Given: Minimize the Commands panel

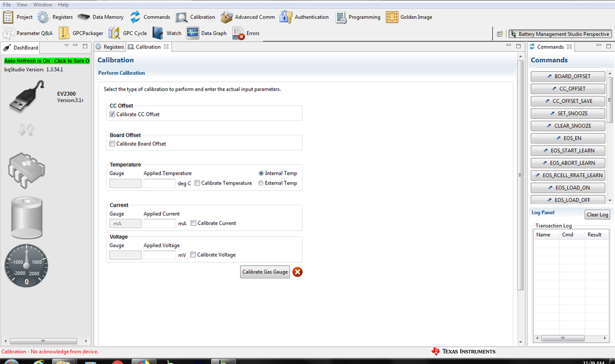Looking at the screenshot, I should 598,46.
